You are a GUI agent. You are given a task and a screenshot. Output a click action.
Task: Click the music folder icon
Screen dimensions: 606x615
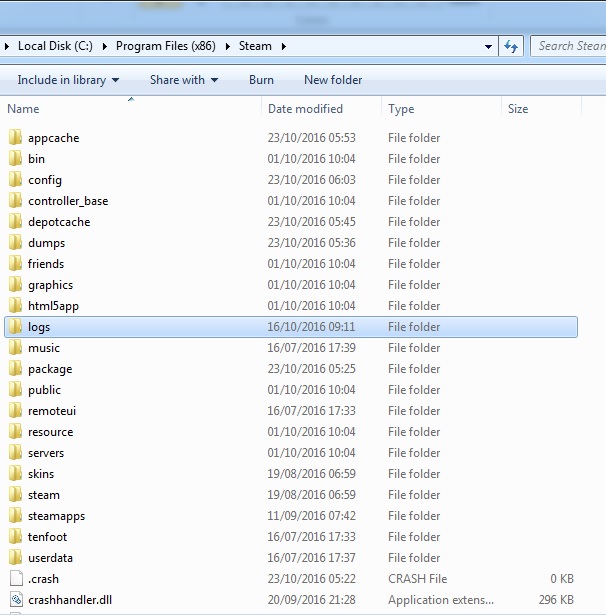pyautogui.click(x=15, y=348)
